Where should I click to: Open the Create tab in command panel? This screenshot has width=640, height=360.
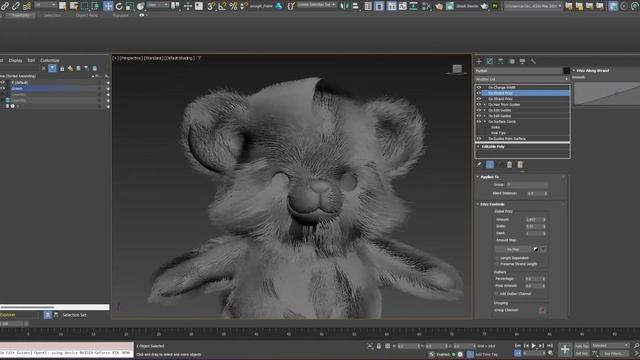(479, 61)
